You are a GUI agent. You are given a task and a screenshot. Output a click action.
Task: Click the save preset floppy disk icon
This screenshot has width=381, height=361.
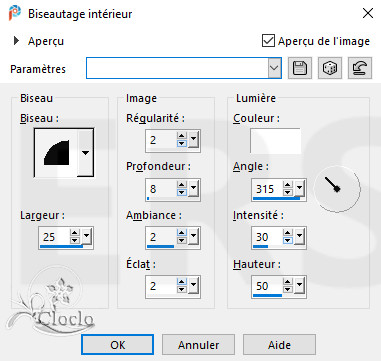[300, 68]
